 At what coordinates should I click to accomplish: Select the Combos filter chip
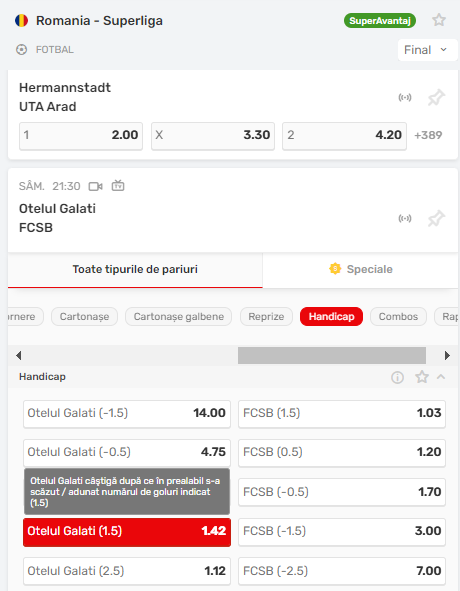[x=398, y=317]
